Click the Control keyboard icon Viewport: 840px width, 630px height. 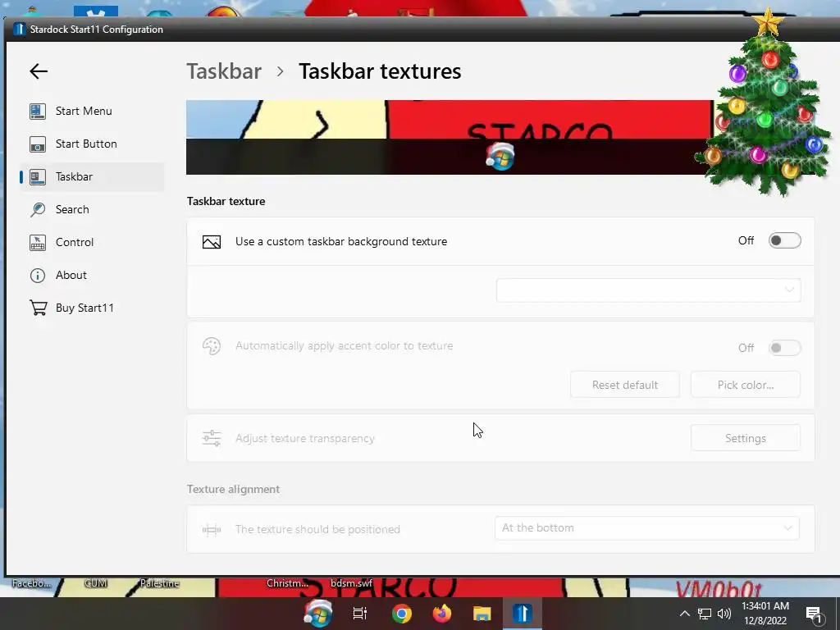[x=38, y=242]
